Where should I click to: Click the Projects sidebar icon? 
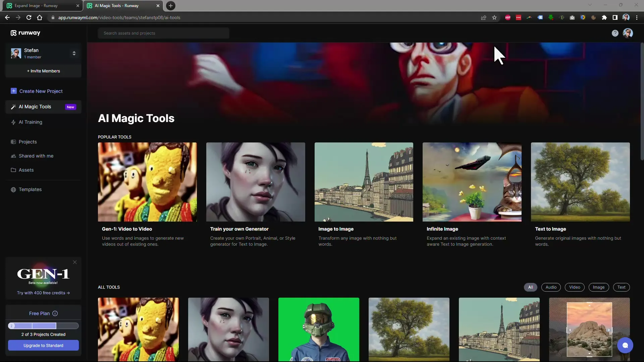pos(13,141)
